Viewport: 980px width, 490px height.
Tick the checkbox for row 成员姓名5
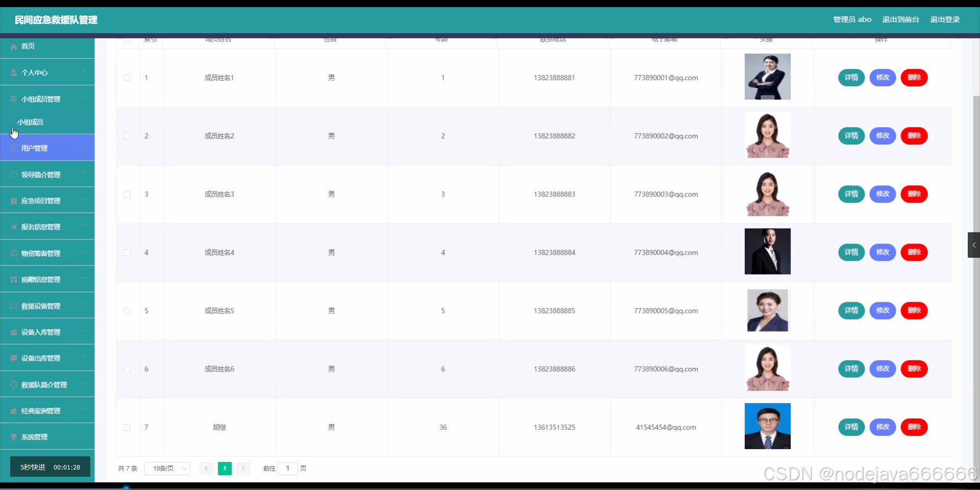pyautogui.click(x=127, y=311)
